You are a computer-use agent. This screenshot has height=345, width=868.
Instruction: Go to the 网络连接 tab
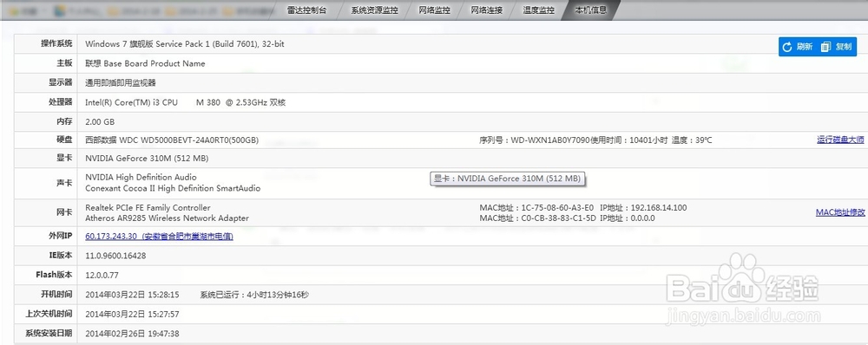[x=487, y=10]
